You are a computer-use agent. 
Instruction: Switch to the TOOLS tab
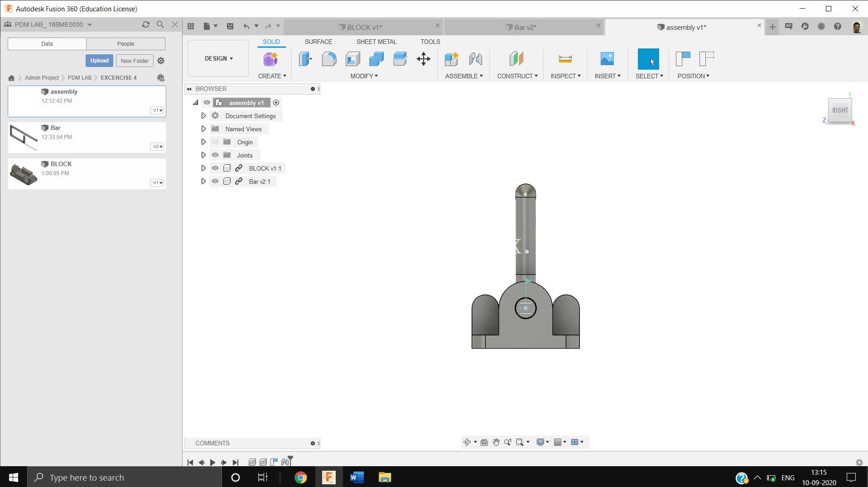tap(430, 42)
